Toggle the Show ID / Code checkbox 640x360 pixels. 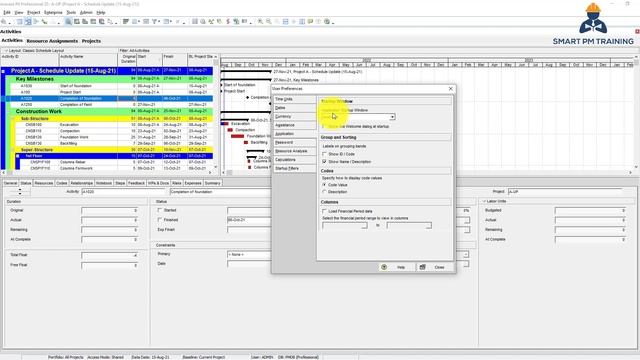324,154
